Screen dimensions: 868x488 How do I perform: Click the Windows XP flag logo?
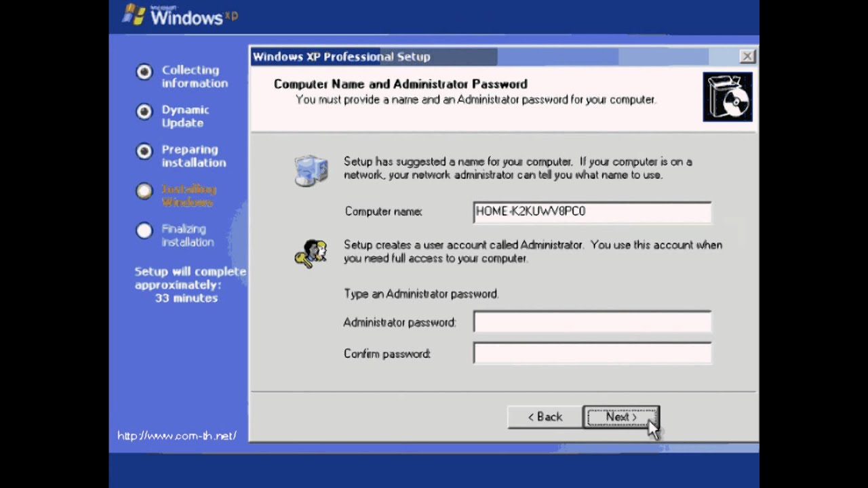click(x=134, y=14)
